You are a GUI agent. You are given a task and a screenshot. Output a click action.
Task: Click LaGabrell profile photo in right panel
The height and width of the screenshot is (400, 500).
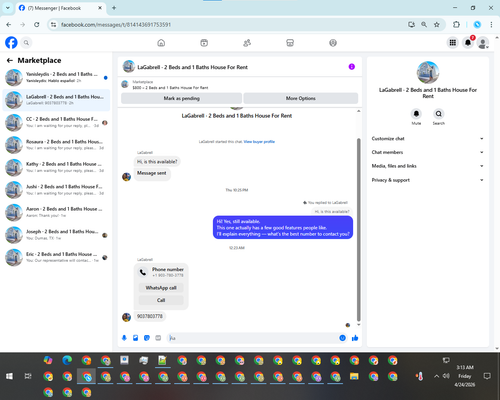pyautogui.click(x=428, y=72)
